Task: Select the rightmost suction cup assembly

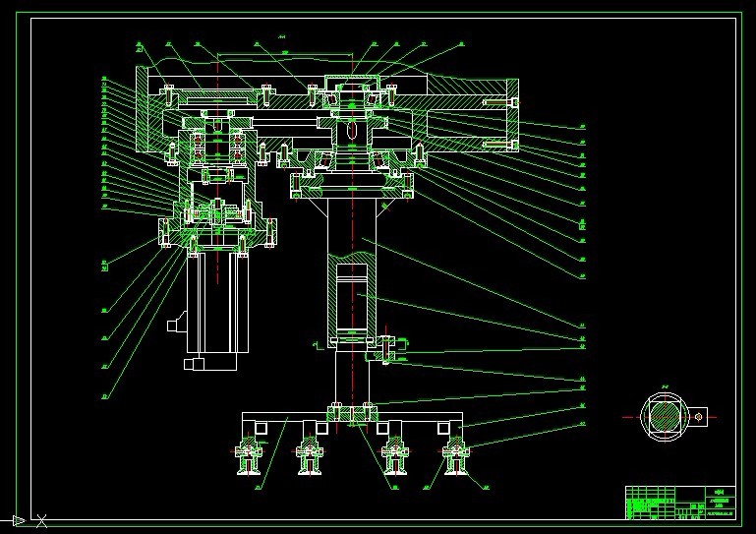Action: [455, 454]
